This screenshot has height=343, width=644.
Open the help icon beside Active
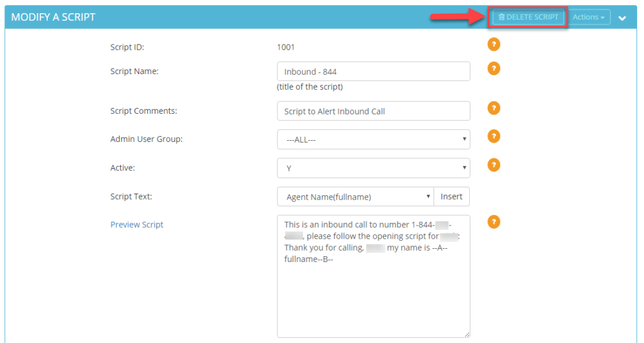click(x=494, y=165)
